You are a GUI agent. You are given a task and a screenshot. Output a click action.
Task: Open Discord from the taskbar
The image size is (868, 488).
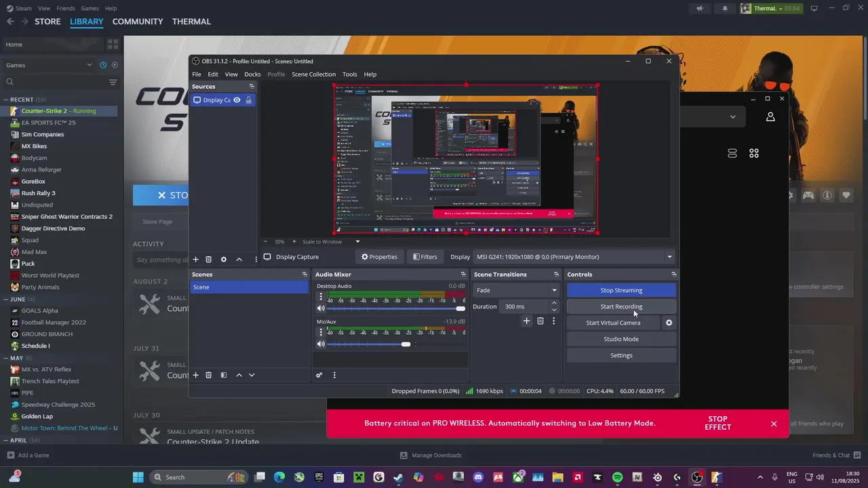tap(478, 477)
